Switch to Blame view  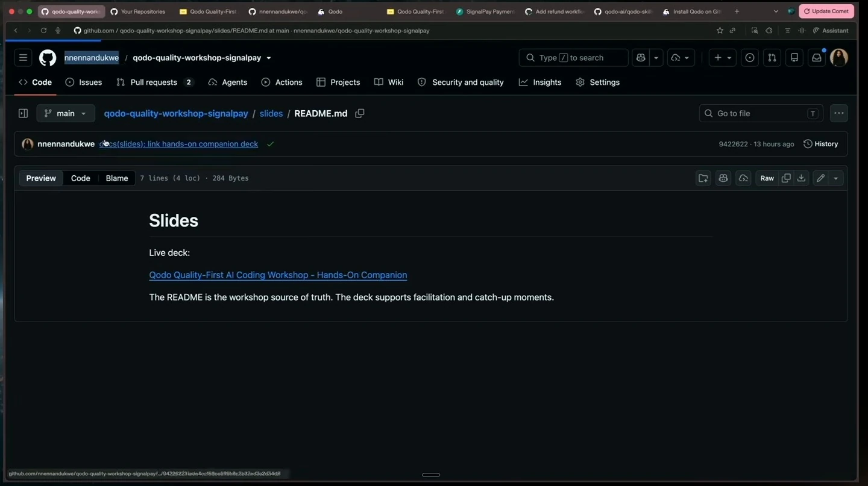[117, 178]
